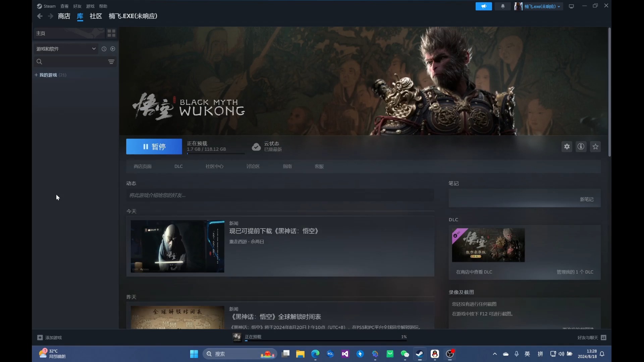The height and width of the screenshot is (362, 644).
Task: Open the 楠飞.EXE profile tab
Action: click(133, 16)
